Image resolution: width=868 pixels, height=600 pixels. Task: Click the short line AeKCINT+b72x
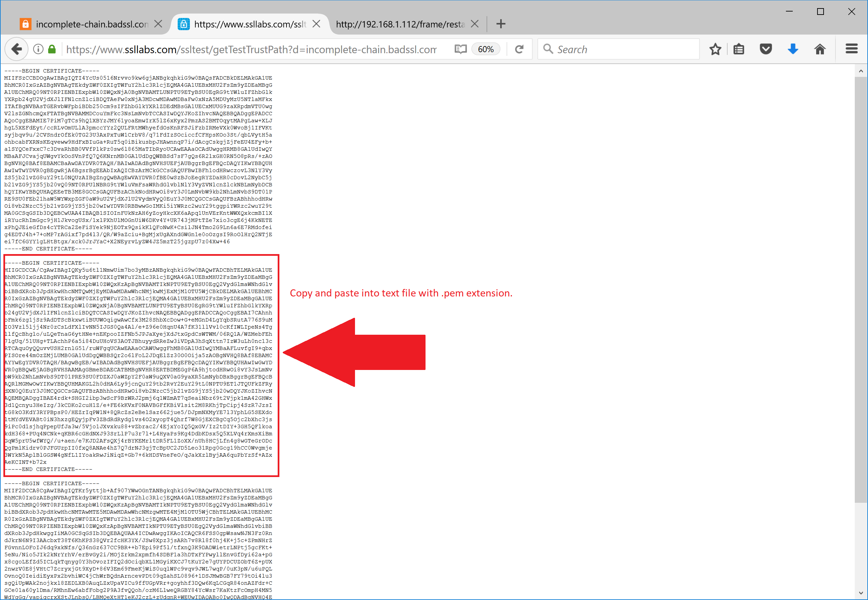click(x=25, y=462)
